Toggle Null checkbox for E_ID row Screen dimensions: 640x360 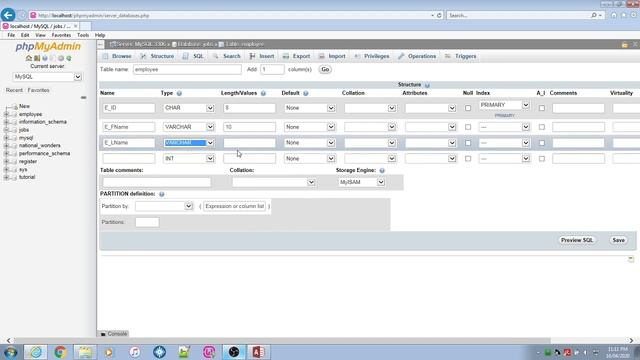pyautogui.click(x=468, y=108)
